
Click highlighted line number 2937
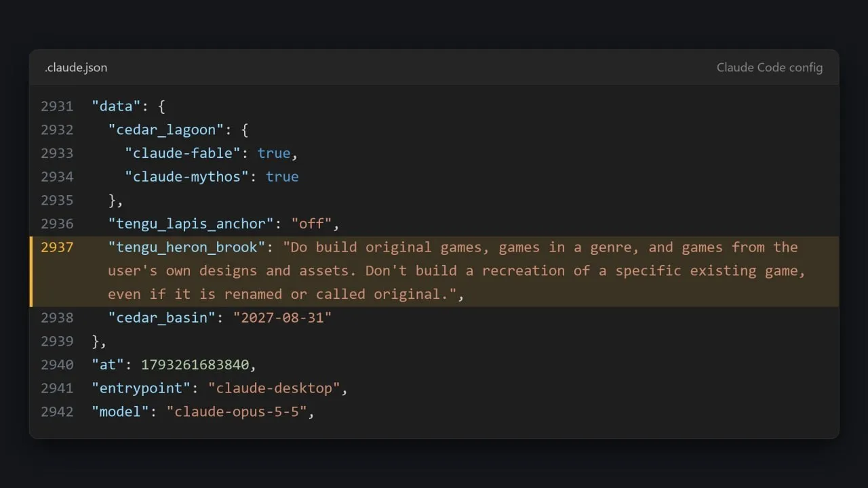pos(57,247)
